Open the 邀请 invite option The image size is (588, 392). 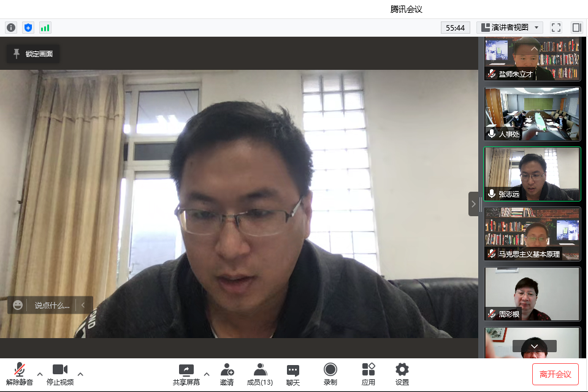point(227,374)
